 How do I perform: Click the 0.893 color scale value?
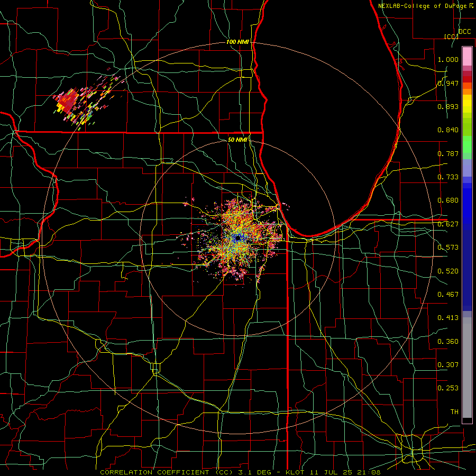[448, 106]
